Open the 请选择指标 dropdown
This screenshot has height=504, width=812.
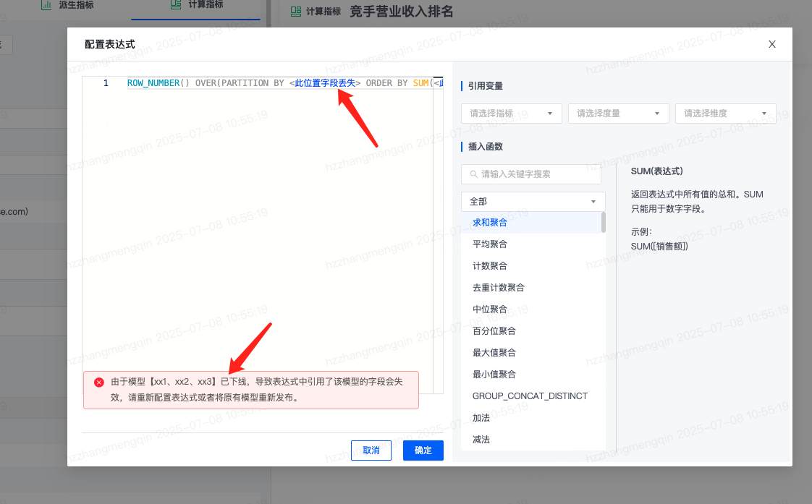click(511, 114)
